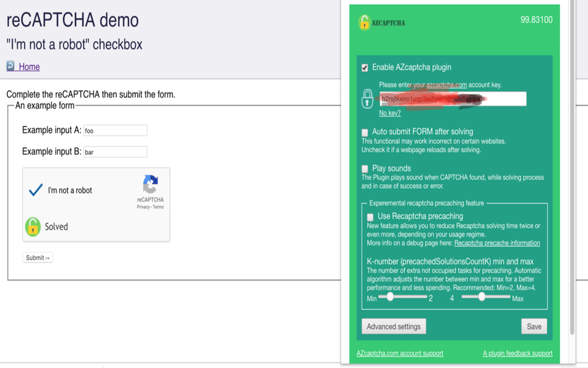This screenshot has width=588, height=368.
Task: Focus Example input A field
Action: click(115, 131)
